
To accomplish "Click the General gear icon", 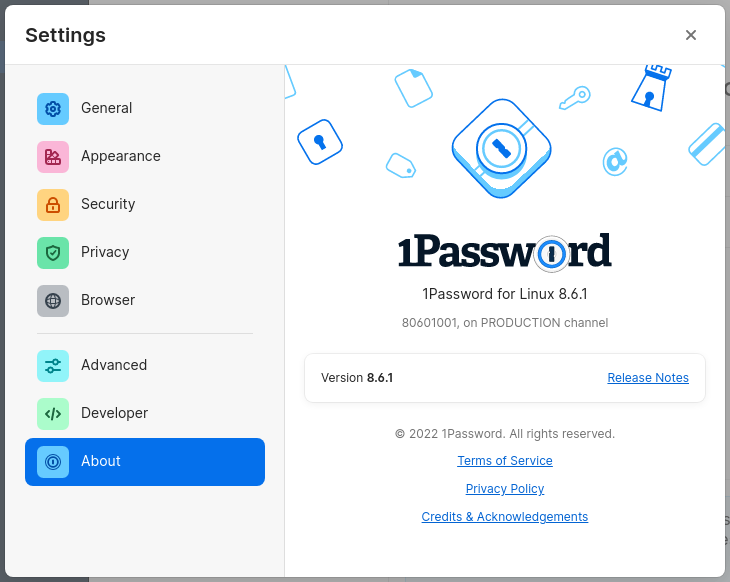I will pos(53,109).
